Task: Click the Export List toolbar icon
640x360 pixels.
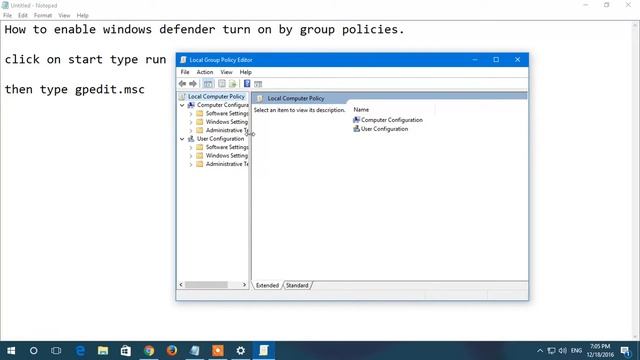Action: point(233,84)
